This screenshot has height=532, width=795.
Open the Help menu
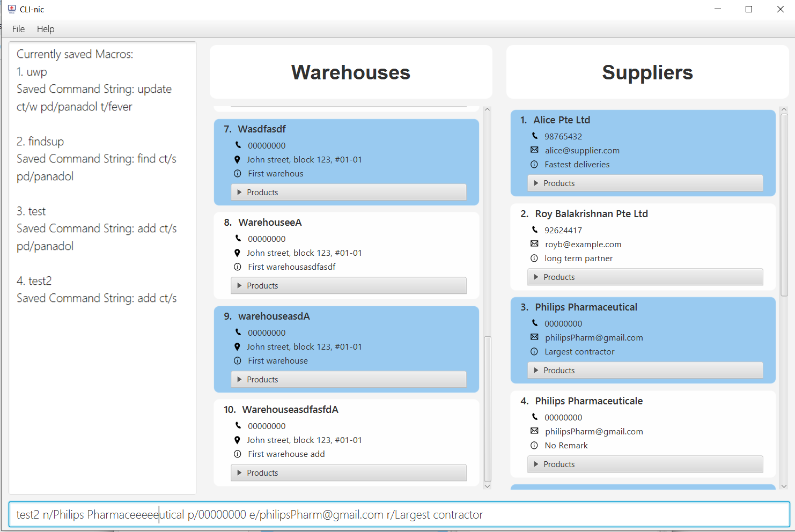[x=46, y=29]
